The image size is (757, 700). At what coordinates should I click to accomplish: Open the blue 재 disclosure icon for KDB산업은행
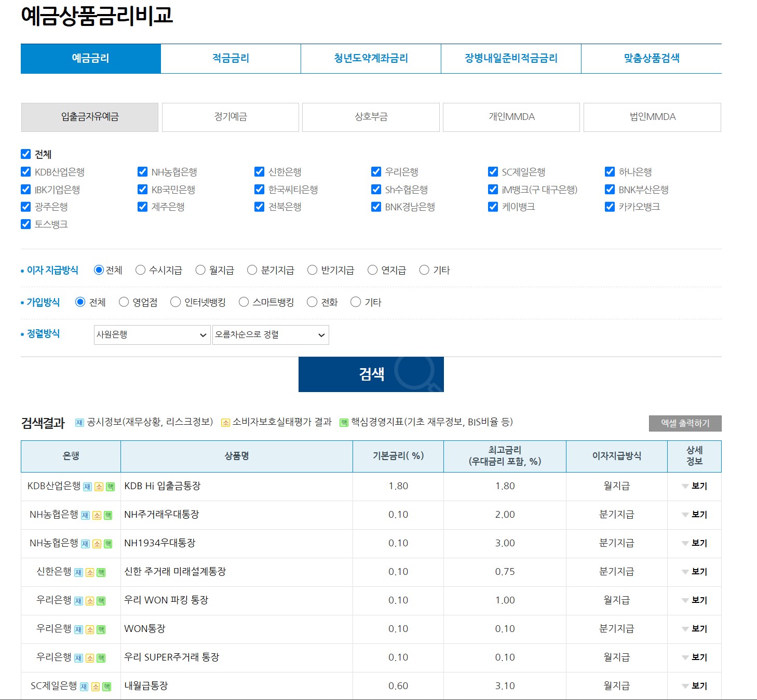[87, 487]
